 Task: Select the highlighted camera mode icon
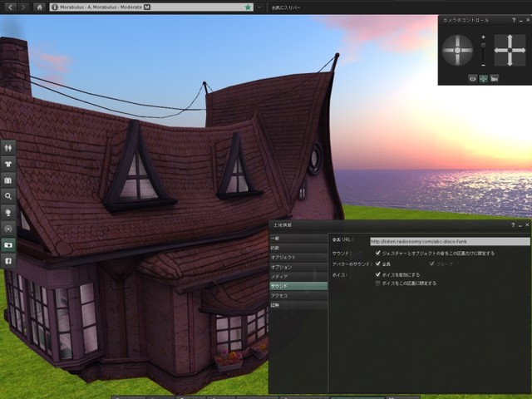[484, 79]
